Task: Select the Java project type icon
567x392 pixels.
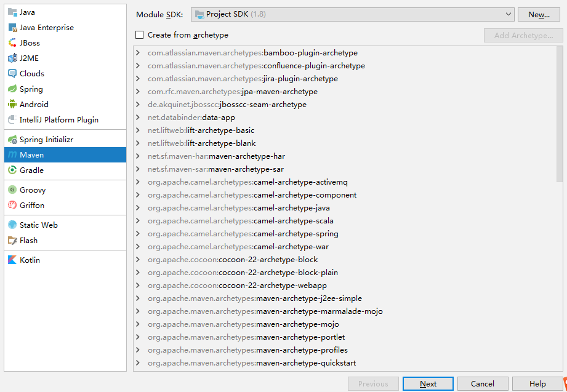Action: [x=12, y=12]
